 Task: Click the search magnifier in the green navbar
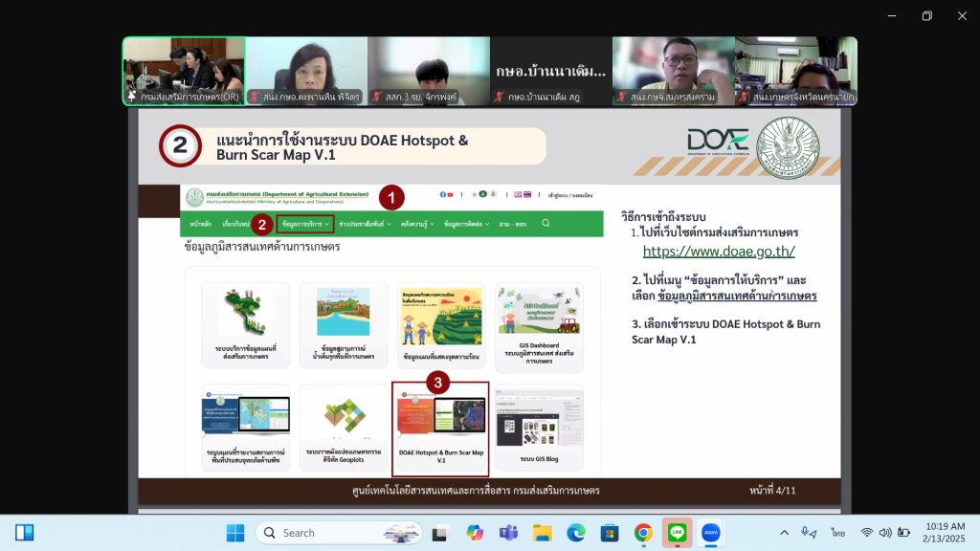(x=546, y=223)
